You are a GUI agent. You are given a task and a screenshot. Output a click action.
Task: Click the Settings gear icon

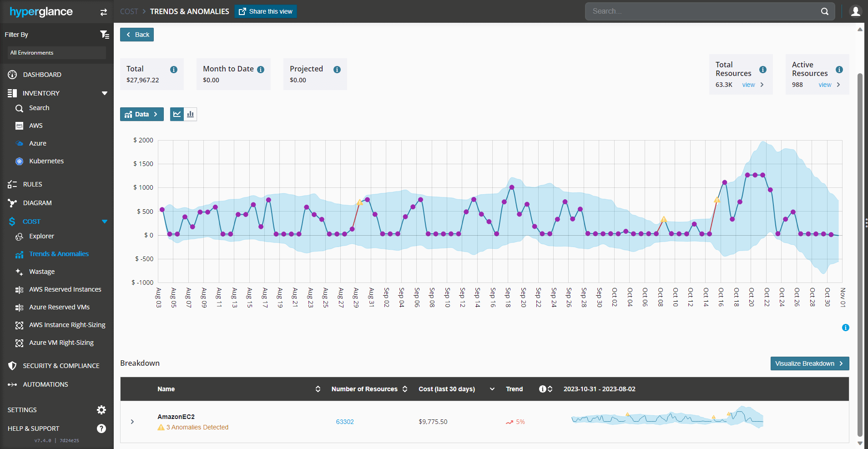pyautogui.click(x=101, y=410)
